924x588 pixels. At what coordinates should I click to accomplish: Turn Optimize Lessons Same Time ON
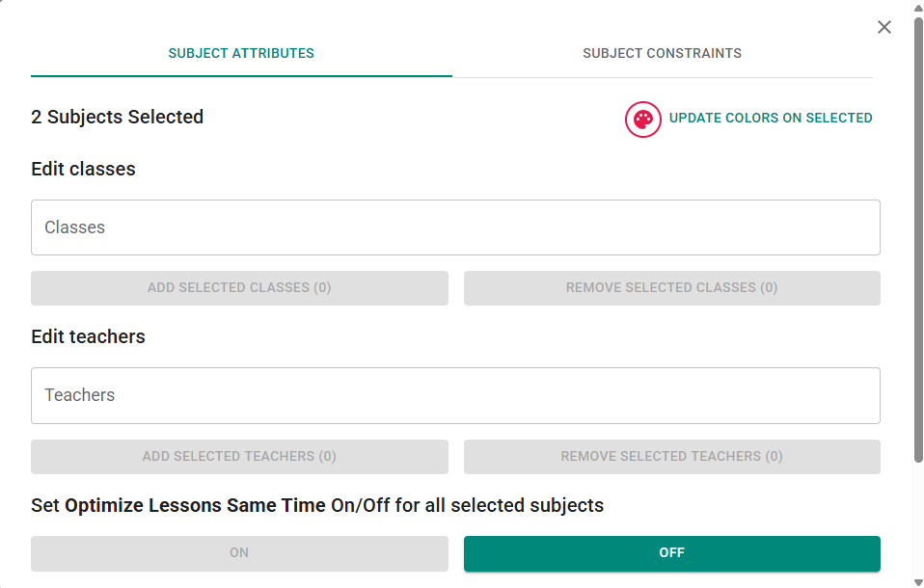[x=239, y=553]
